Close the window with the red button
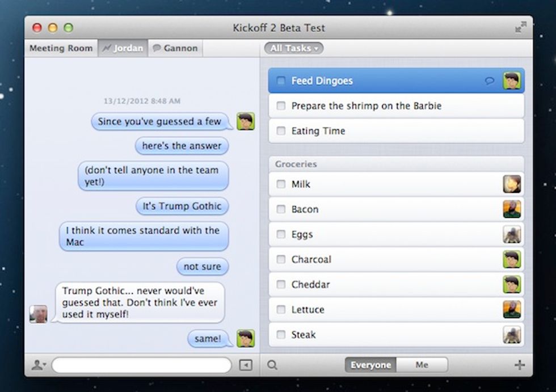Viewport: 556px width, 392px height. pos(37,28)
